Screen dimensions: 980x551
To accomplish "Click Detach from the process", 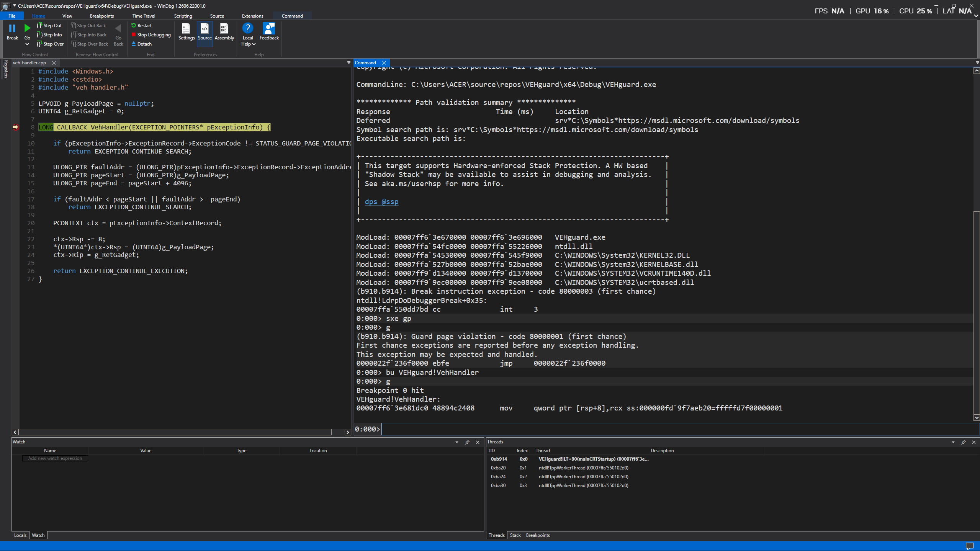I will [x=141, y=44].
